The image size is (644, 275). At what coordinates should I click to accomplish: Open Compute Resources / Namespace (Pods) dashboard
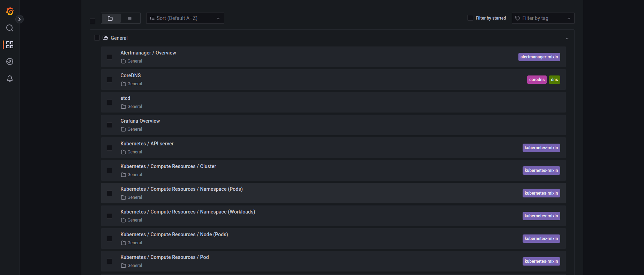point(182,189)
